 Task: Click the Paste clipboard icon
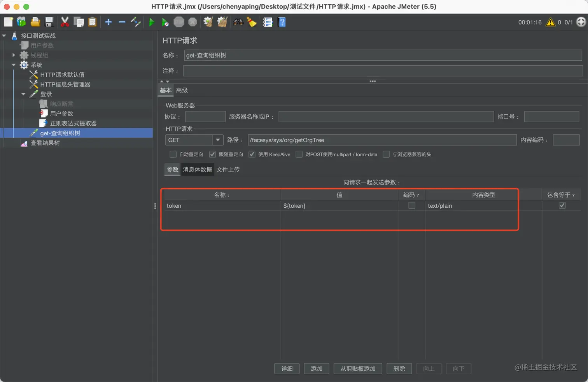click(93, 22)
